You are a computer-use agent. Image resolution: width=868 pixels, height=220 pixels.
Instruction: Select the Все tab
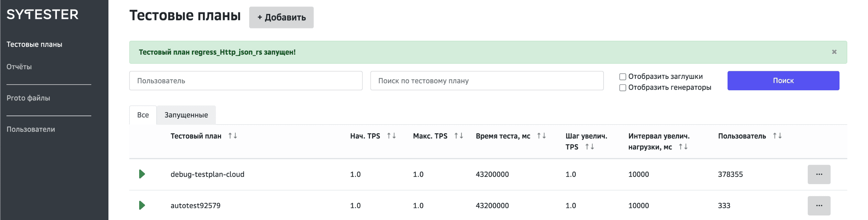143,115
